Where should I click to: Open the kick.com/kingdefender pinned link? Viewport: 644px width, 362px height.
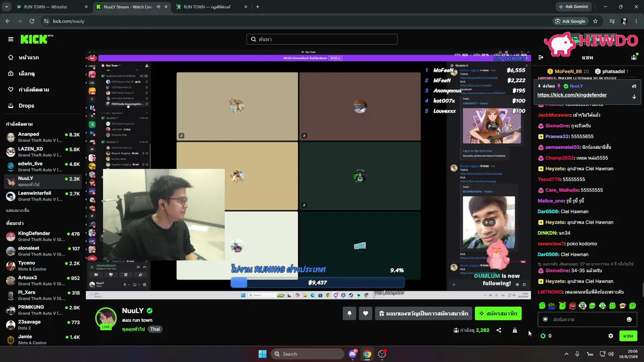(572, 95)
